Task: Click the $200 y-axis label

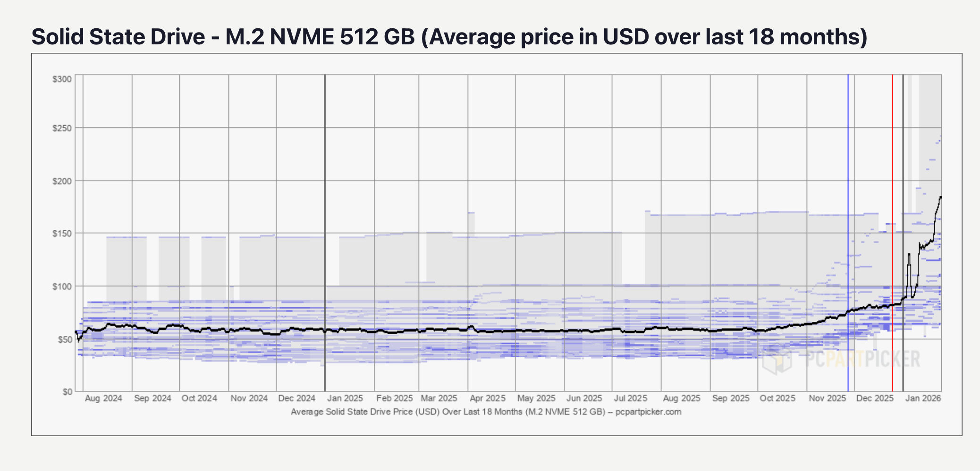Action: click(62, 181)
